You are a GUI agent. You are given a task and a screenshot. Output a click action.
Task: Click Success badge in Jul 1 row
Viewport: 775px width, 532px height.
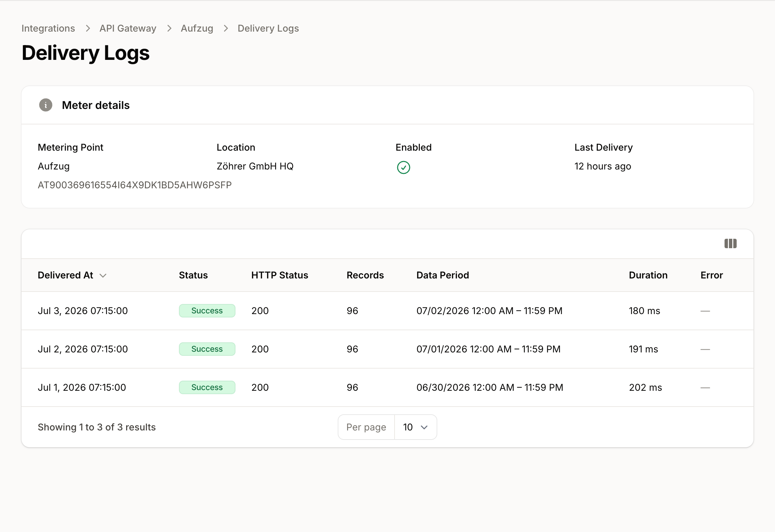[x=207, y=387]
